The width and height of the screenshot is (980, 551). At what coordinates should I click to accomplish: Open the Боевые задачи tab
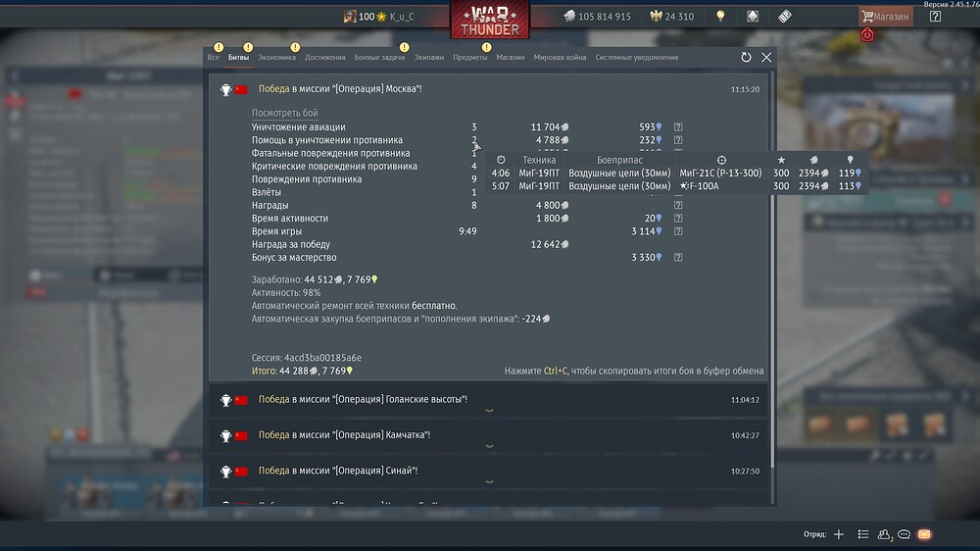[x=379, y=57]
